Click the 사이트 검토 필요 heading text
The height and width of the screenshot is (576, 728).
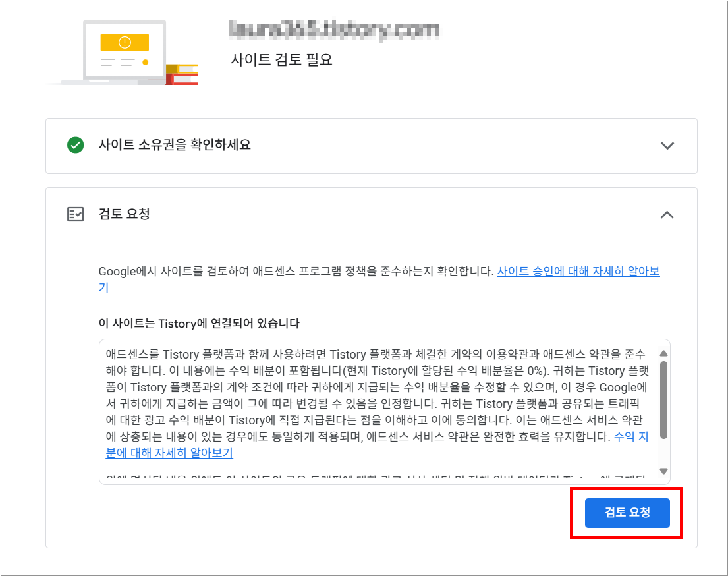point(281,59)
